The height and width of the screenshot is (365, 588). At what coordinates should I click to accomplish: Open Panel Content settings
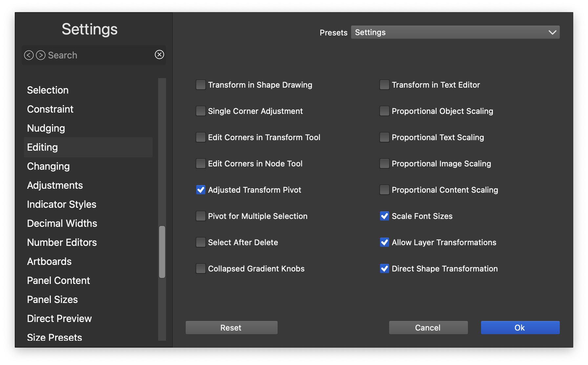click(58, 280)
